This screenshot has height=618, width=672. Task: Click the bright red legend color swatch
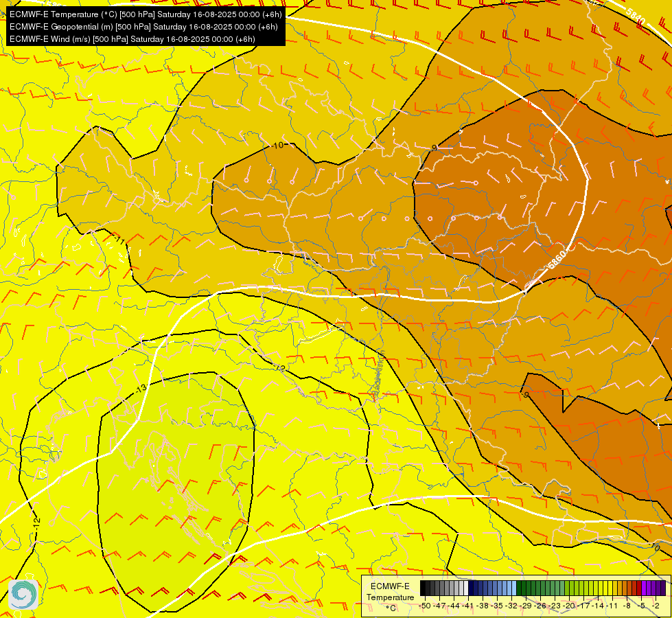pos(639,588)
